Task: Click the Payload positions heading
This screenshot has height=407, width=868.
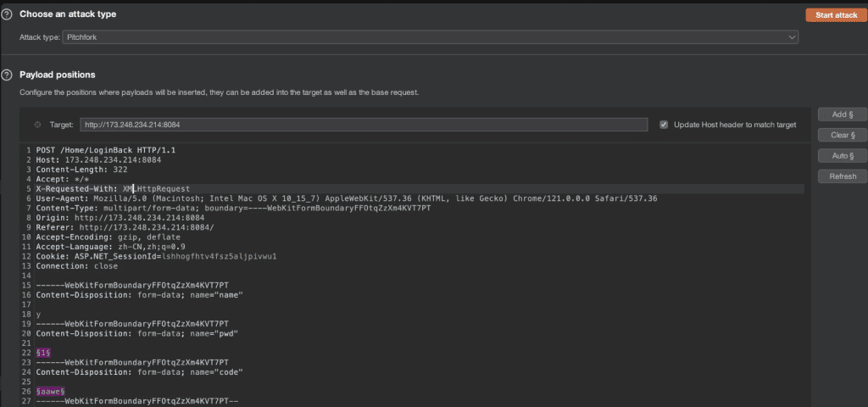Action: [58, 75]
